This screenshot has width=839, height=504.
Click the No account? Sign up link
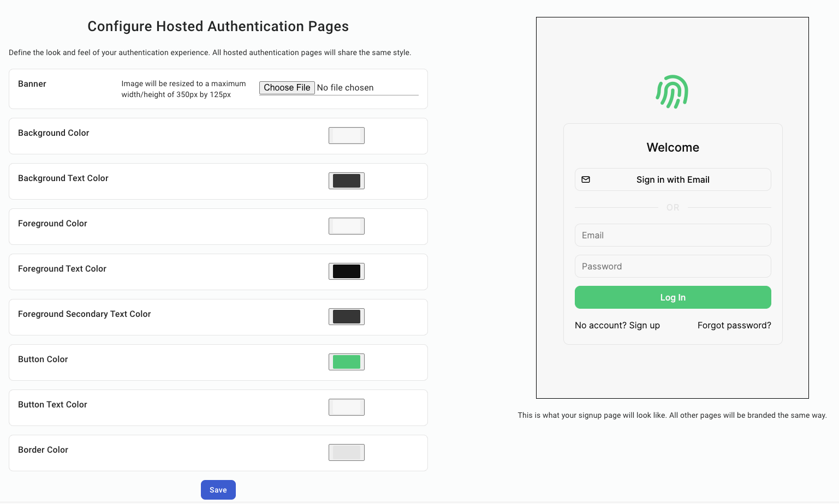tap(617, 326)
